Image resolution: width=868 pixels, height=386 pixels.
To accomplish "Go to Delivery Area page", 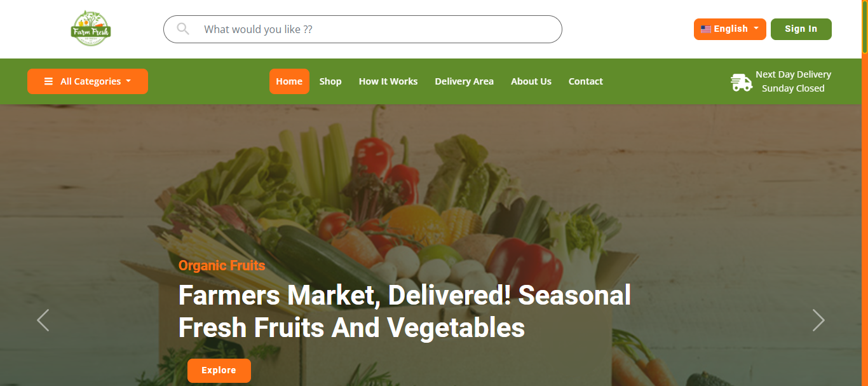I will point(464,81).
